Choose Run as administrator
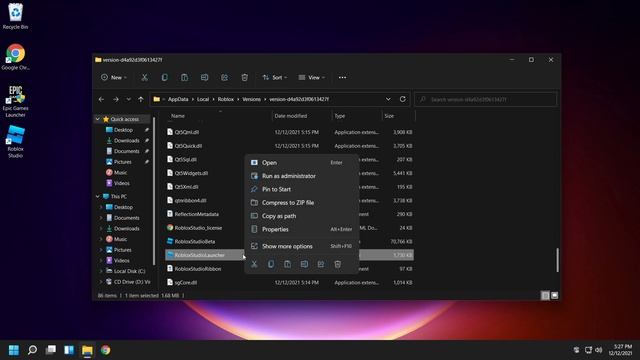 [x=302, y=176]
